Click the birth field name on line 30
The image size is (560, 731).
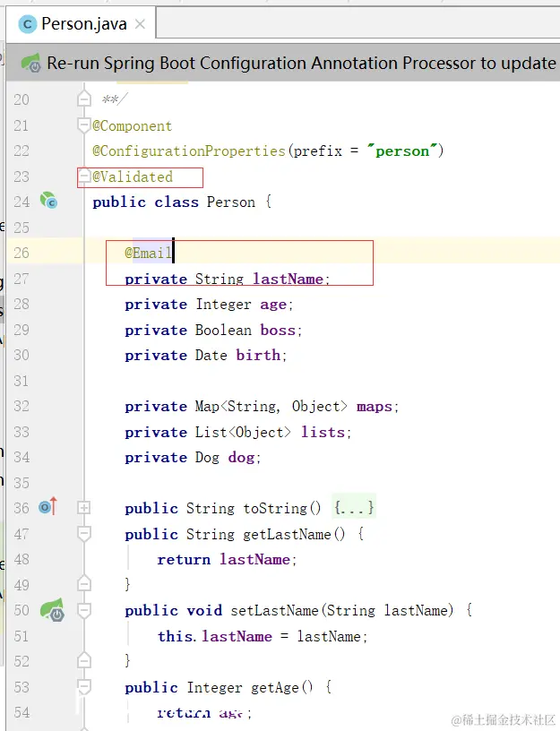[258, 356]
